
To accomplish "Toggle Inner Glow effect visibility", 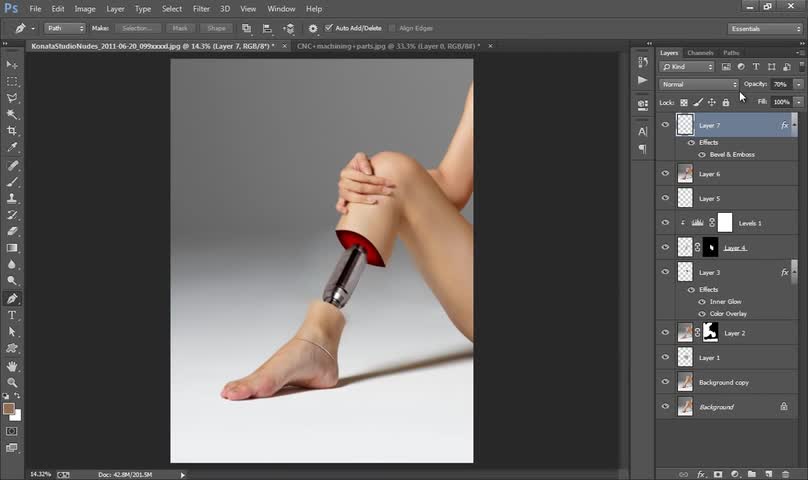I will point(702,302).
